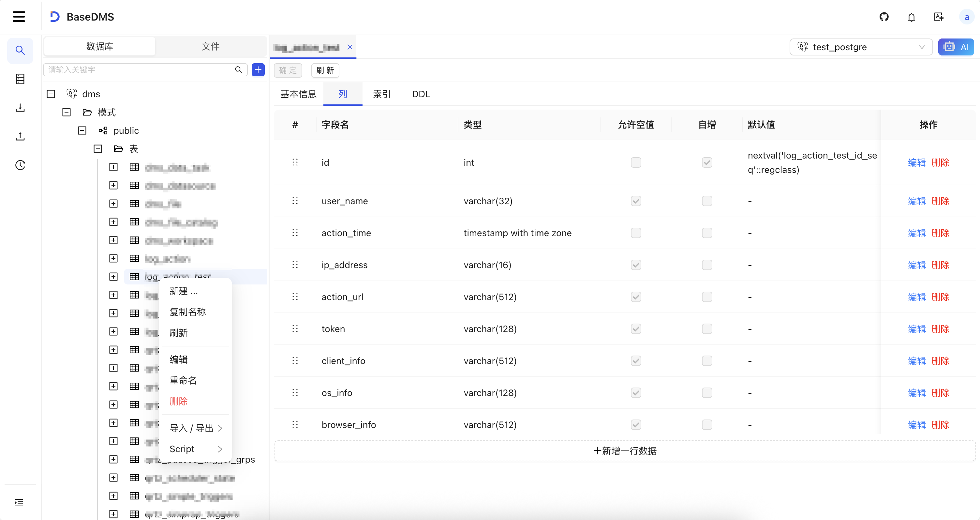The image size is (980, 520).
Task: Open the hamburger menu top-left
Action: coord(19,17)
